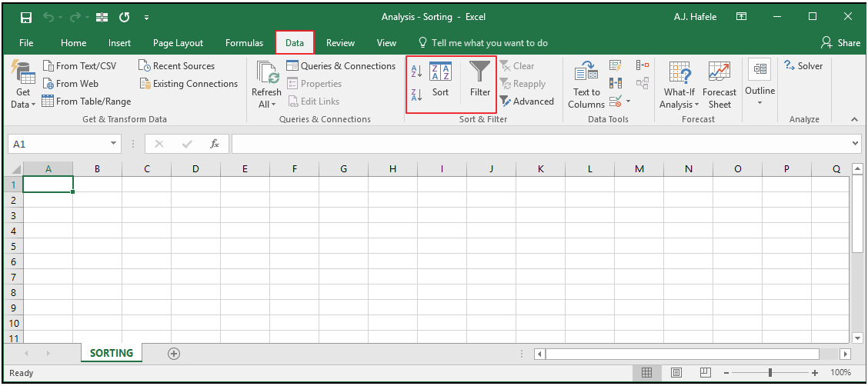The image size is (868, 386).
Task: Click the Remove Duplicates icon
Action: (616, 84)
